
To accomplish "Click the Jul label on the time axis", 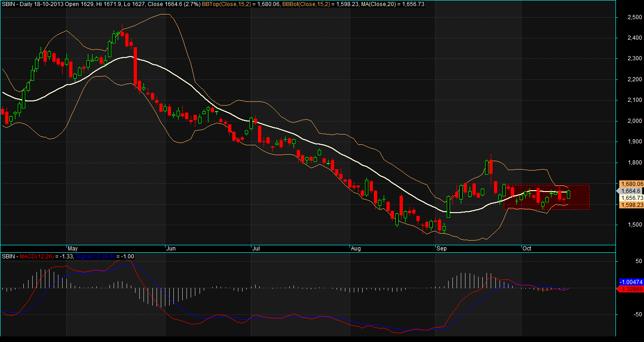I will pyautogui.click(x=256, y=249).
